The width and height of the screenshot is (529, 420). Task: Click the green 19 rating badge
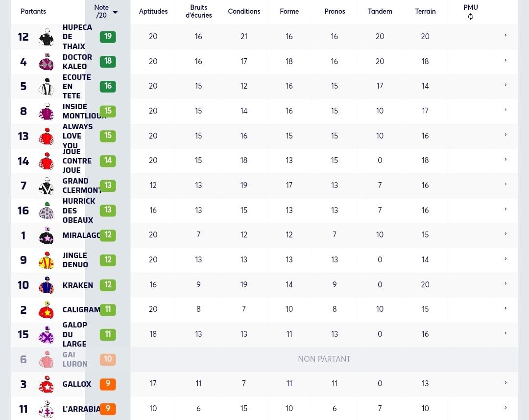pos(108,37)
